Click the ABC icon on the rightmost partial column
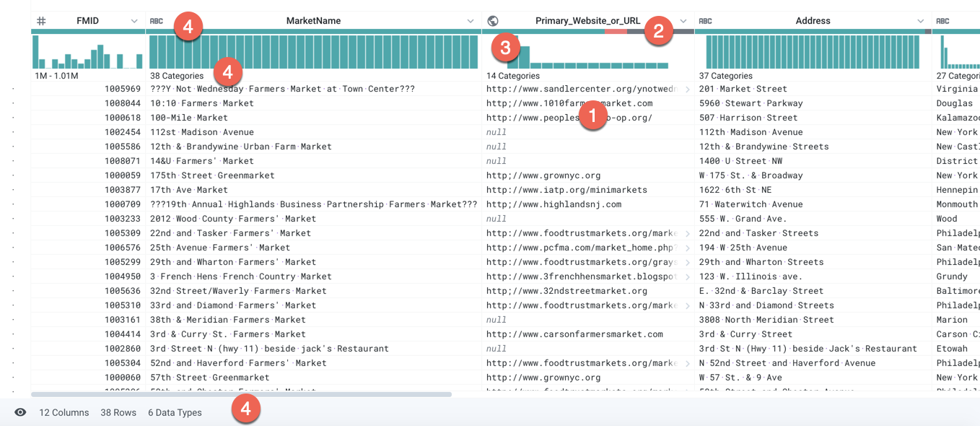Viewport: 980px width, 426px height. (944, 20)
